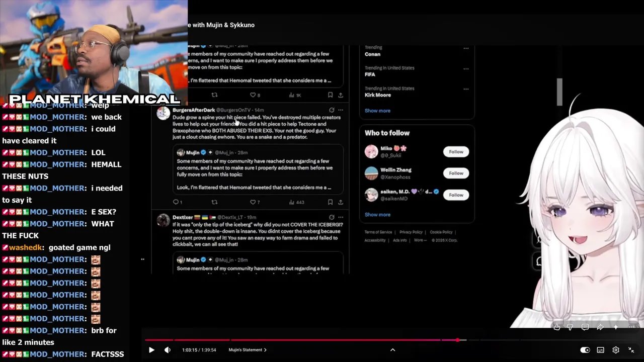
Task: Open the more menu on Dextixer's tweet
Action: 341,217
